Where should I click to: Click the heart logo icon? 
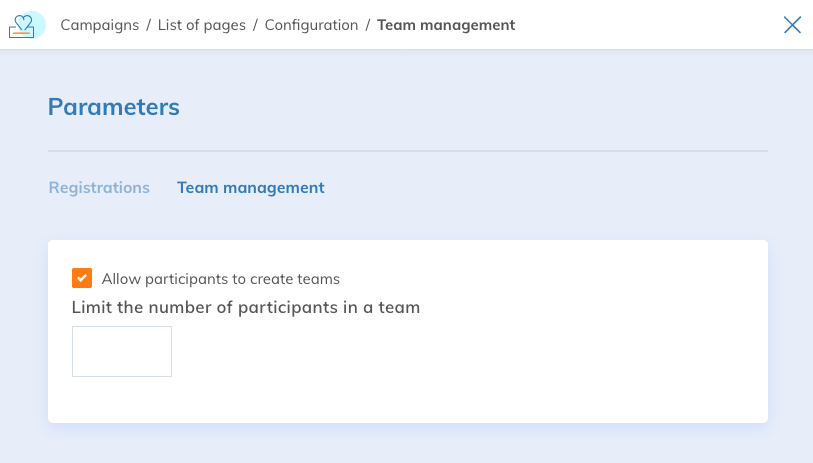click(26, 25)
